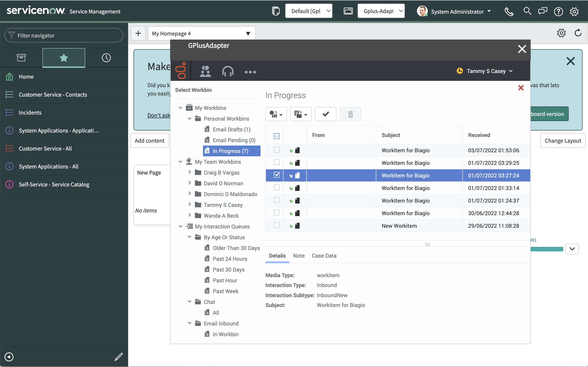Open the System Administrator user menu
Image resolution: width=588 pixels, height=367 pixels.
tap(454, 11)
